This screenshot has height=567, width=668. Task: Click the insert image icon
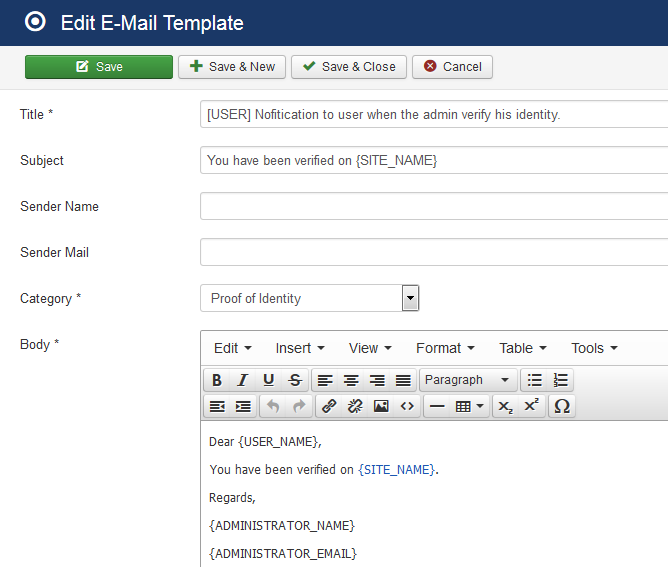tap(381, 406)
